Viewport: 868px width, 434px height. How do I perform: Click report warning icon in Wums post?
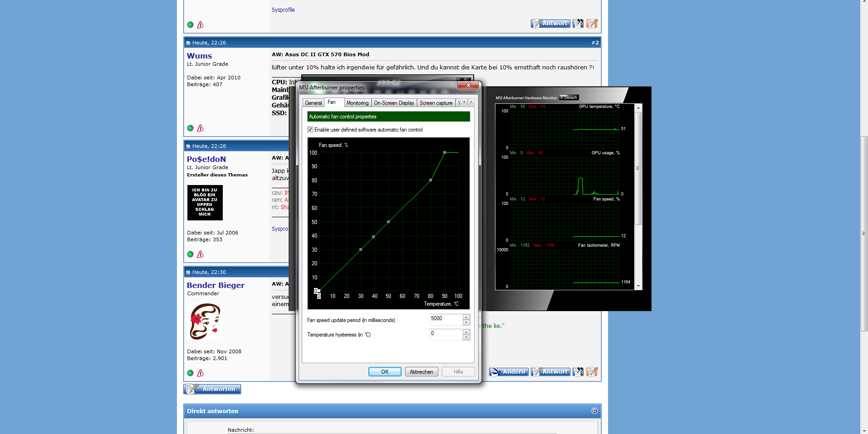tap(201, 128)
